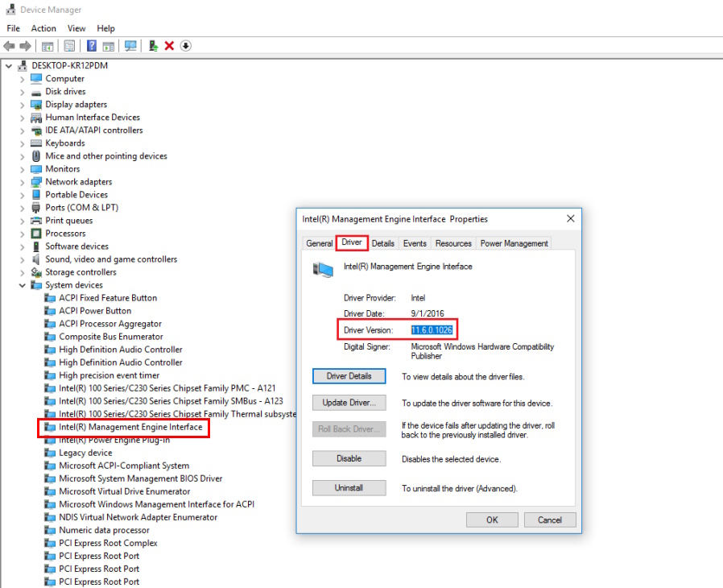Click Cancel in the Properties dialog
This screenshot has height=588, width=723.
click(x=550, y=520)
